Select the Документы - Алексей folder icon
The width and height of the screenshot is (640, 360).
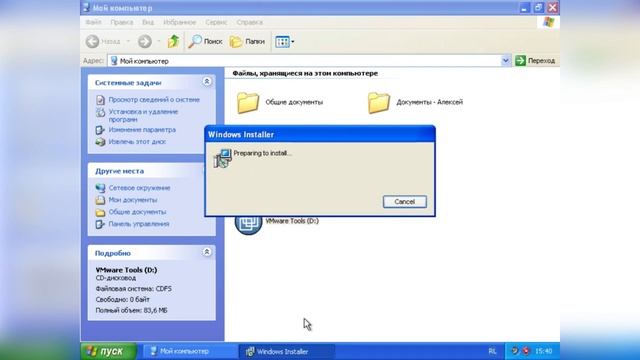tap(379, 102)
